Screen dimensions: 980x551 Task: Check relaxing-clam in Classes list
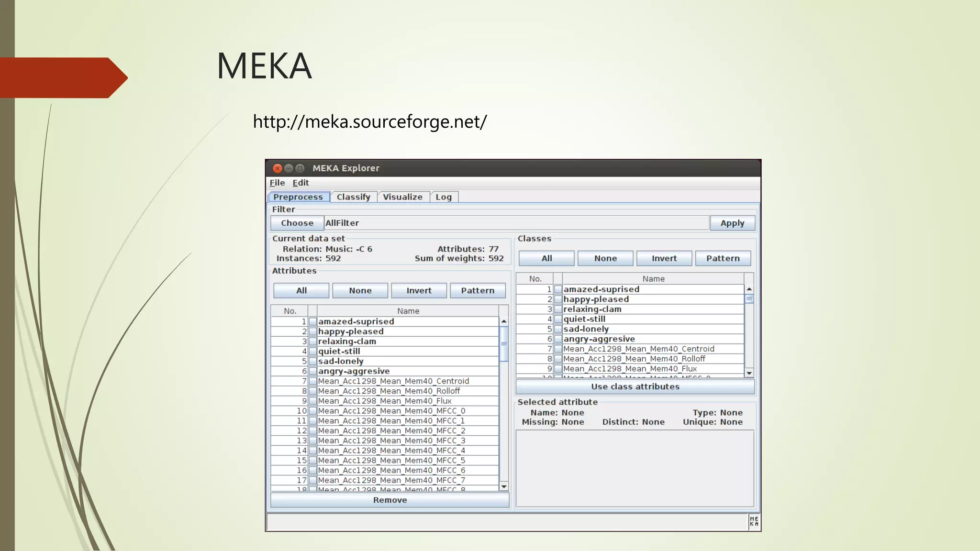[x=558, y=309]
